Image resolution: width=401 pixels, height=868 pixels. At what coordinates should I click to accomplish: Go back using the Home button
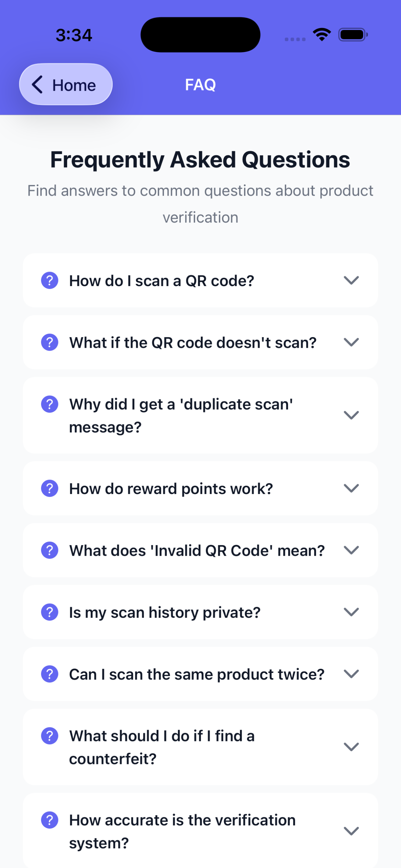pyautogui.click(x=66, y=84)
